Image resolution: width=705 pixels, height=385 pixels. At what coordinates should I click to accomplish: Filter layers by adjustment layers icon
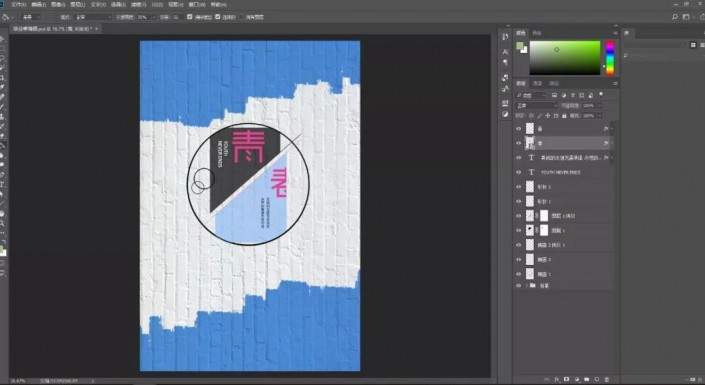564,95
